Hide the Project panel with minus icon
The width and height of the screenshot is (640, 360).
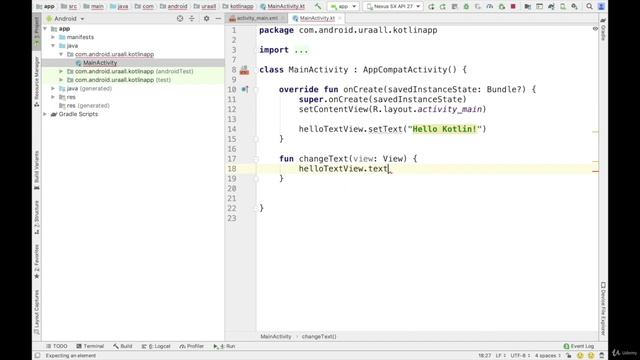pyautogui.click(x=218, y=18)
